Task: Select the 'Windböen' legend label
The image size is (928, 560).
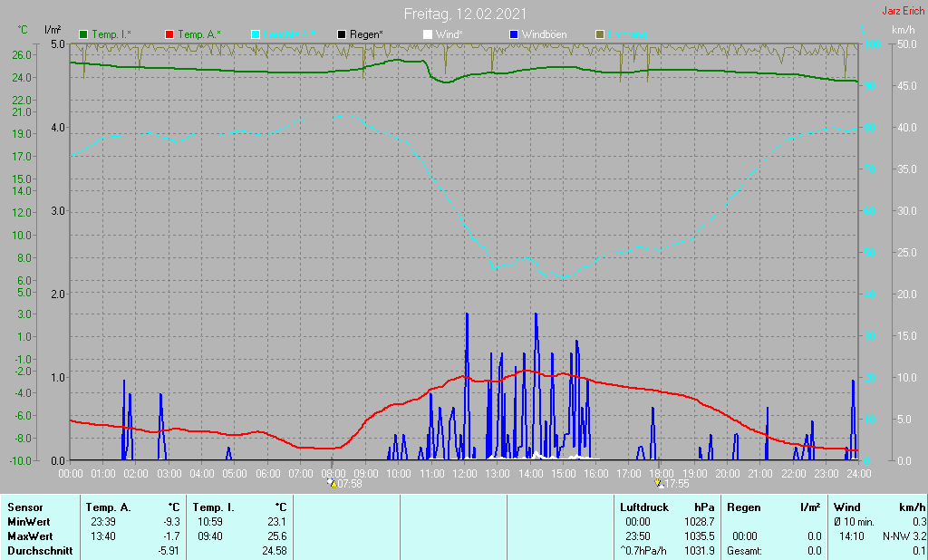Action: pyautogui.click(x=544, y=35)
